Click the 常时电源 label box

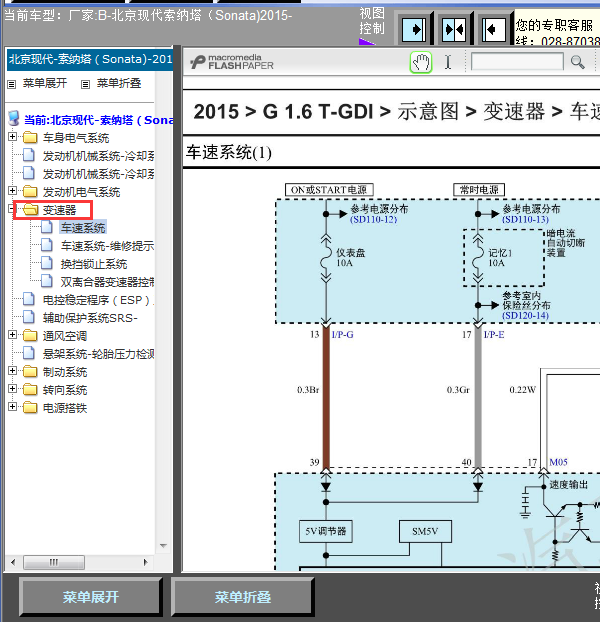(x=479, y=190)
